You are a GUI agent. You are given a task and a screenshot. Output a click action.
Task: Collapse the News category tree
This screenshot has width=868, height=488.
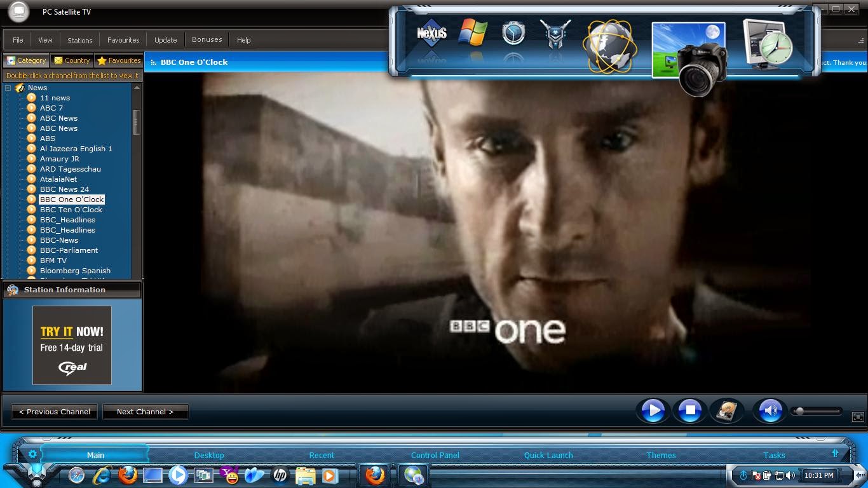tap(8, 88)
